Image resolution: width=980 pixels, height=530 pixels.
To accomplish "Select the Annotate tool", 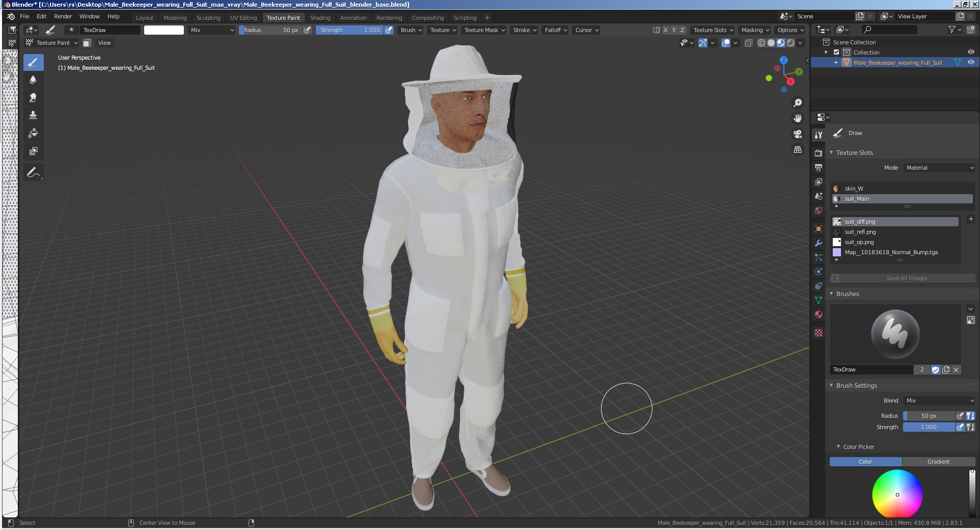I will click(33, 173).
